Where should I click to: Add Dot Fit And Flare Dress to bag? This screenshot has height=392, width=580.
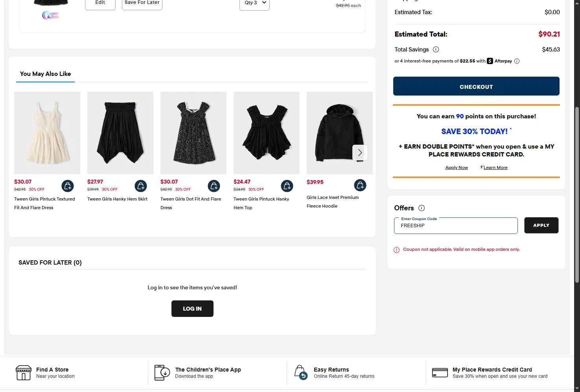214,186
